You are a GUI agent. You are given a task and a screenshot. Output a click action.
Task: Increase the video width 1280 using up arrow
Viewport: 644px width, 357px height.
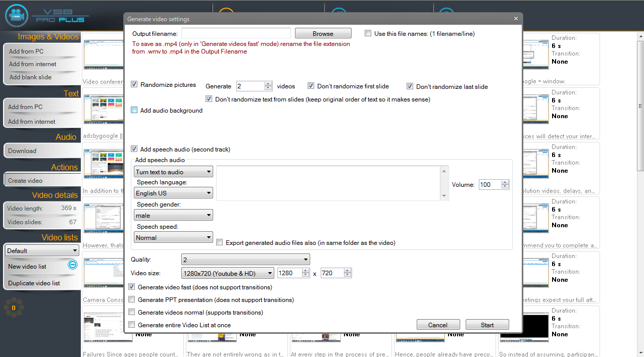[x=306, y=271]
